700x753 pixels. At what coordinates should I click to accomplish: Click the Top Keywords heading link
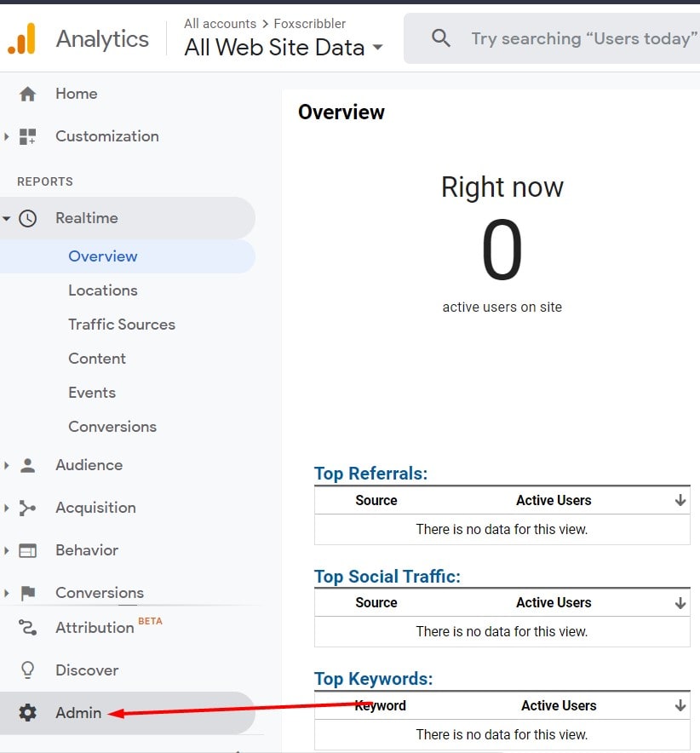373,679
